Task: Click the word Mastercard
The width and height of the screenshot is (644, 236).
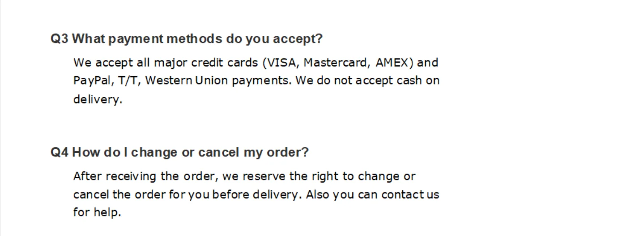Action: point(336,63)
